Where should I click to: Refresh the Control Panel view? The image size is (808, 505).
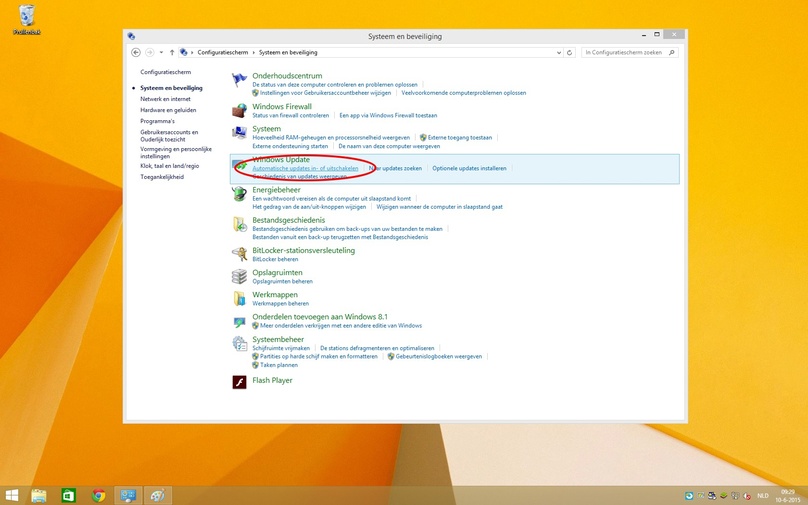pos(569,52)
